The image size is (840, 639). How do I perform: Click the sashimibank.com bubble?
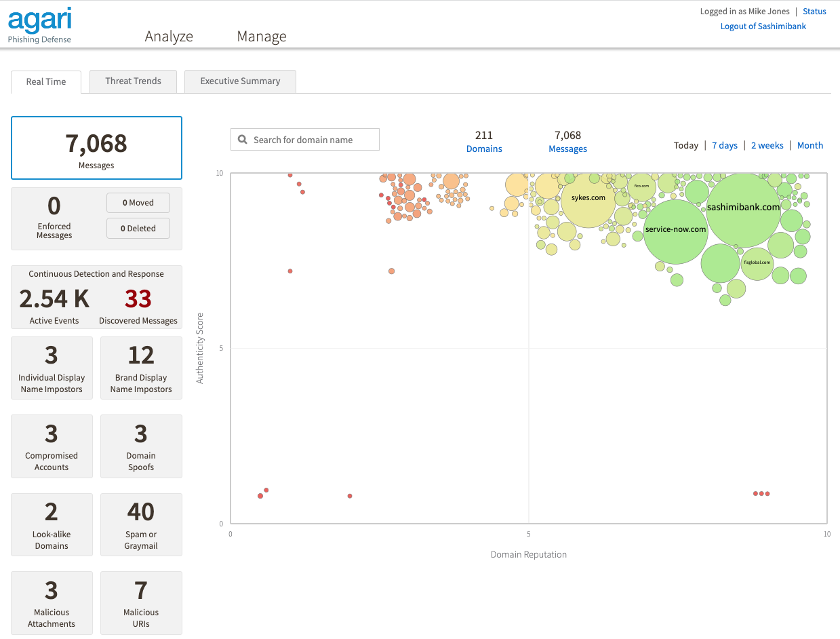(744, 209)
